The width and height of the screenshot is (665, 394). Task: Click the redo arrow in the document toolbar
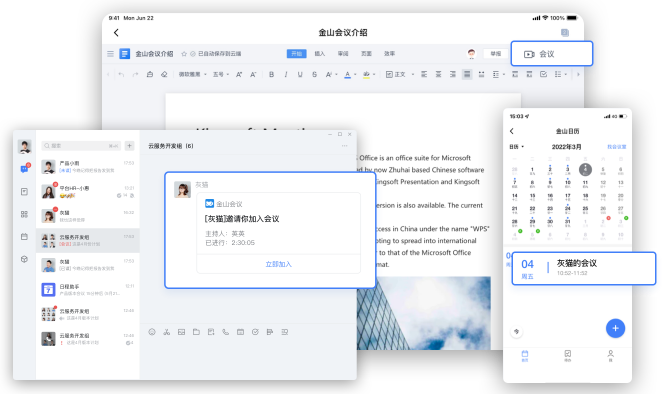(135, 75)
